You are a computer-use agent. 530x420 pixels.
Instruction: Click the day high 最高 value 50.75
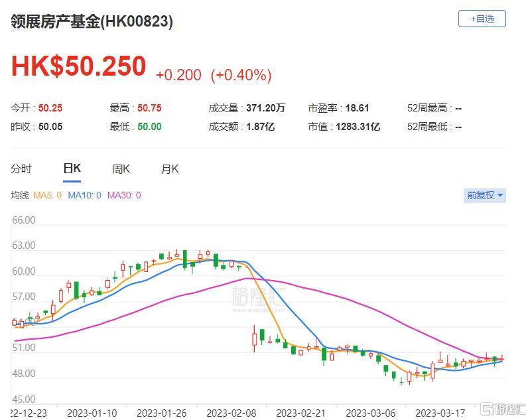click(x=149, y=108)
